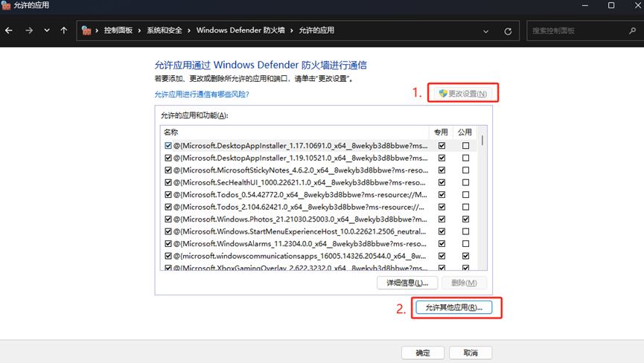Click the Control Panel icon in address bar

86,30
